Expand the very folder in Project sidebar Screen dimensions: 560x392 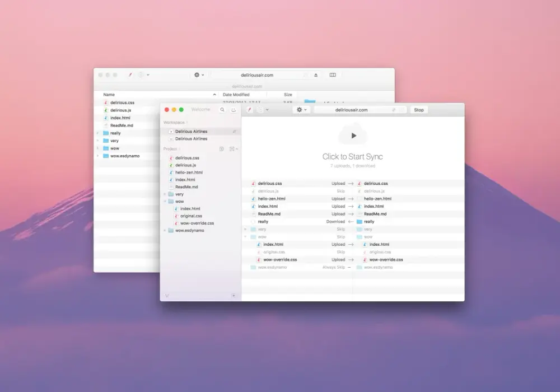coord(165,194)
